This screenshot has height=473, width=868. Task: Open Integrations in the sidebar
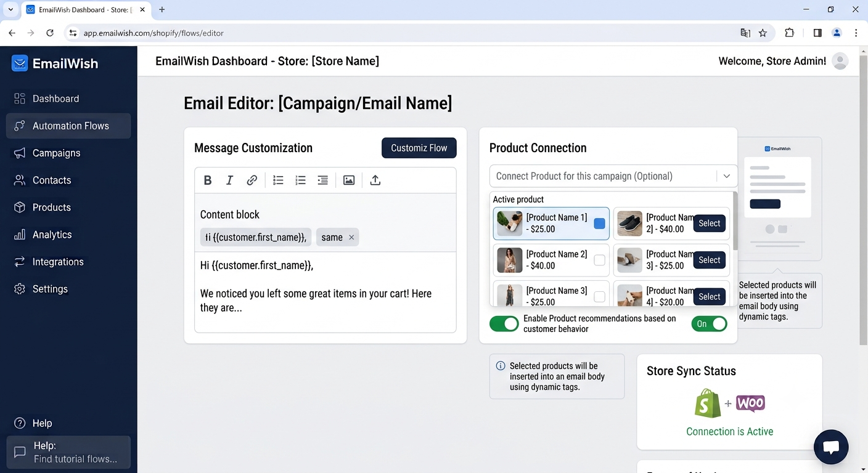click(x=68, y=262)
